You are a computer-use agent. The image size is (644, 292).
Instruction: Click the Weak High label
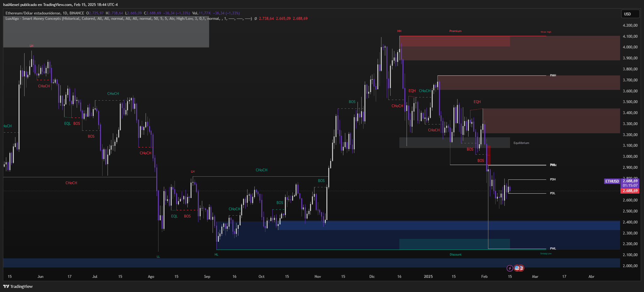pos(546,32)
